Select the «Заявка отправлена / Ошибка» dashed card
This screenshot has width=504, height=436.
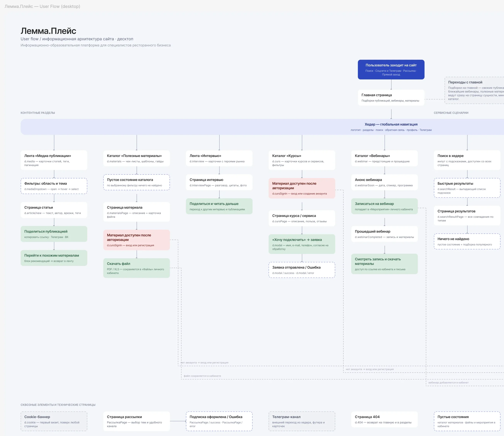pos(302,270)
